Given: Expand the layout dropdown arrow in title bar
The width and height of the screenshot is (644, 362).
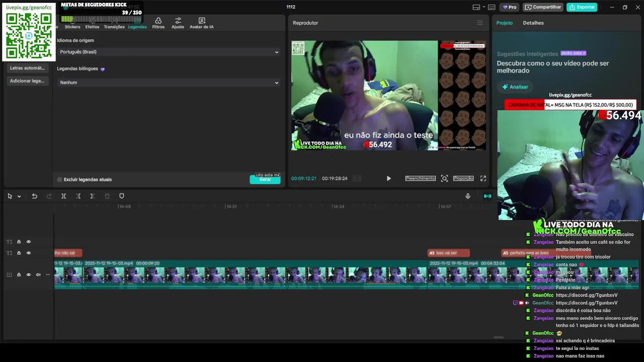Looking at the screenshot, I should (484, 7).
